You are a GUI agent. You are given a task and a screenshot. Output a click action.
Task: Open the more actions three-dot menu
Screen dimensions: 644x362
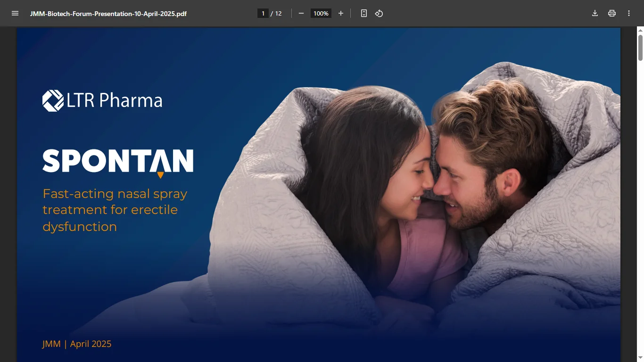629,13
